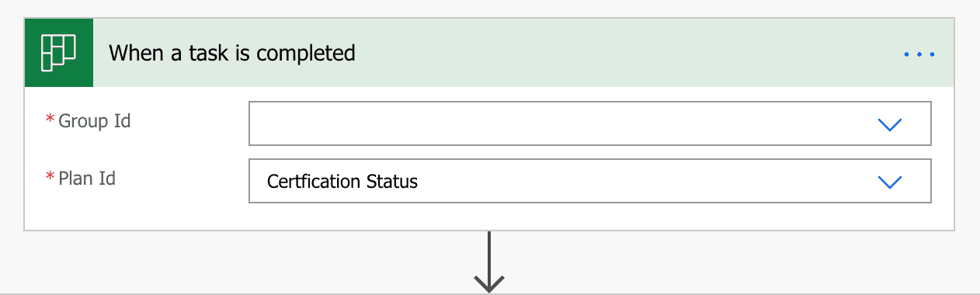Click the downward arrow connector below the trigger
Viewport: 980px width, 295px height.
tap(489, 262)
